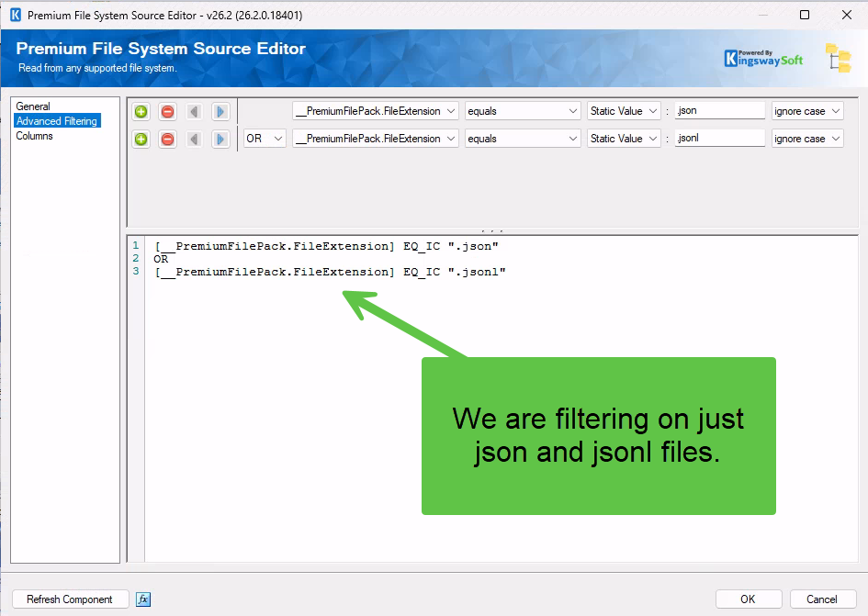Screen dimensions: 868x616
Task: Click the application K icon in title bar
Action: coord(16,15)
